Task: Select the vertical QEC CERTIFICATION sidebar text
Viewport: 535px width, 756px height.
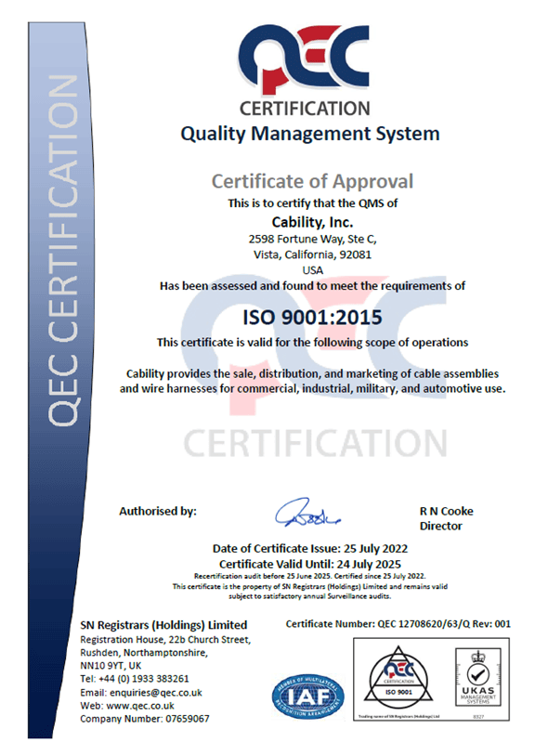Action: 62,251
